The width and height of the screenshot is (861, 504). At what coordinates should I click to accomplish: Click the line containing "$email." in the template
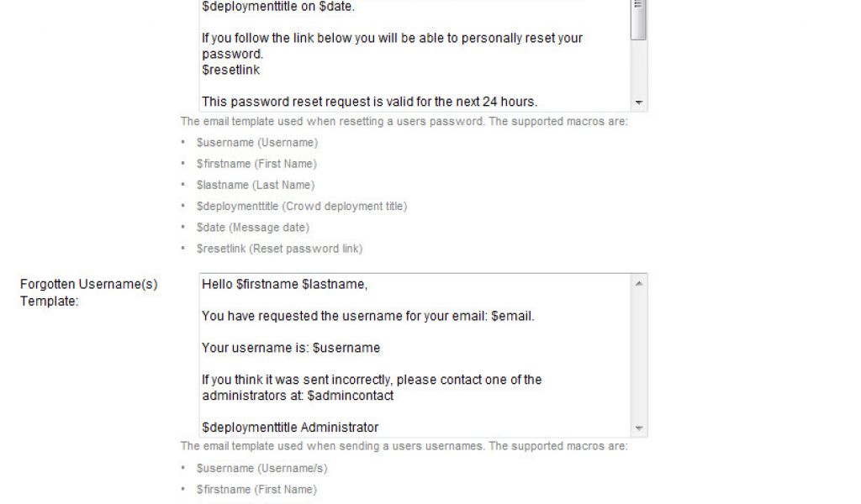click(367, 316)
